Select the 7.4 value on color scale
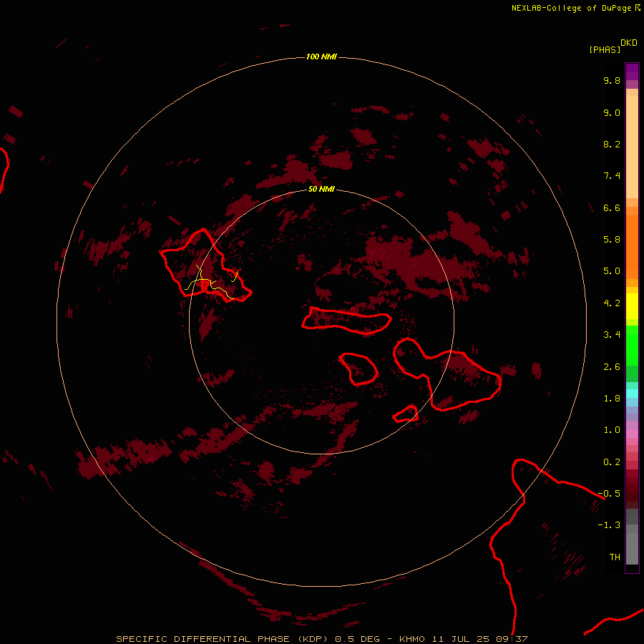Image resolution: width=644 pixels, height=644 pixels. pyautogui.click(x=612, y=176)
